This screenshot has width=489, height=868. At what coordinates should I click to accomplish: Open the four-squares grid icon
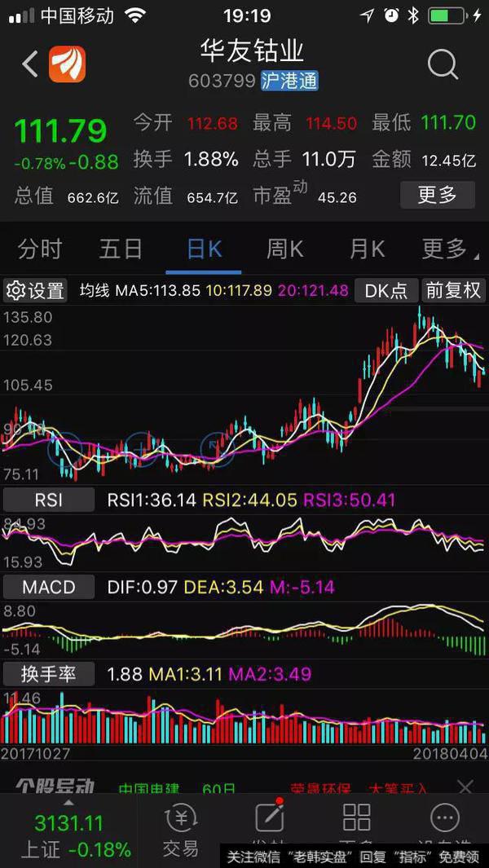357,818
